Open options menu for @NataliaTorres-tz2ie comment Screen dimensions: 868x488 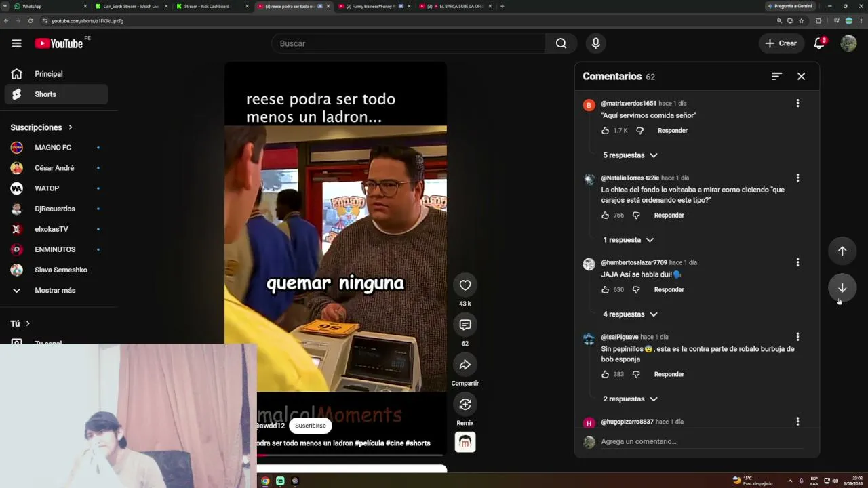click(x=797, y=178)
